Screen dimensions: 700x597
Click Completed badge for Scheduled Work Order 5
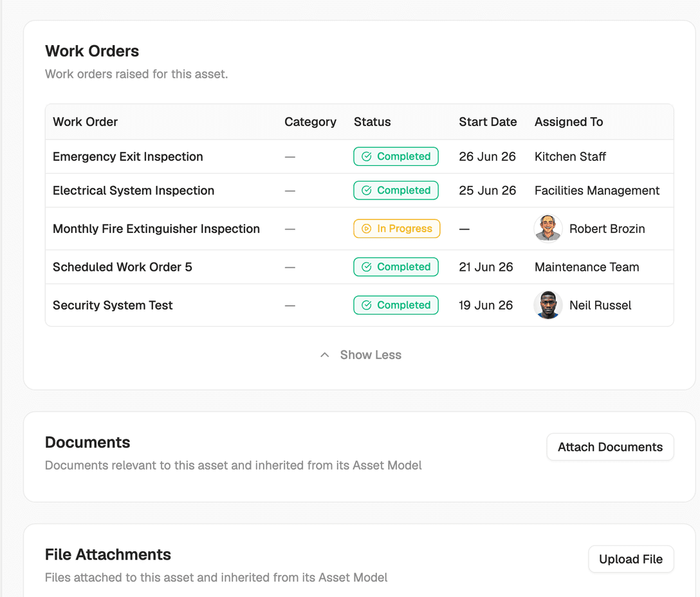(396, 267)
